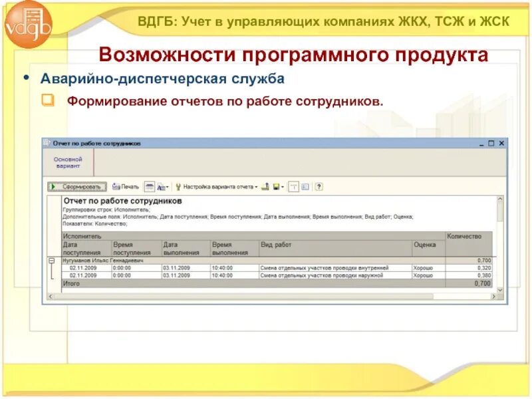Open help with the question mark icon
The height and width of the screenshot is (399, 532).
(319, 187)
